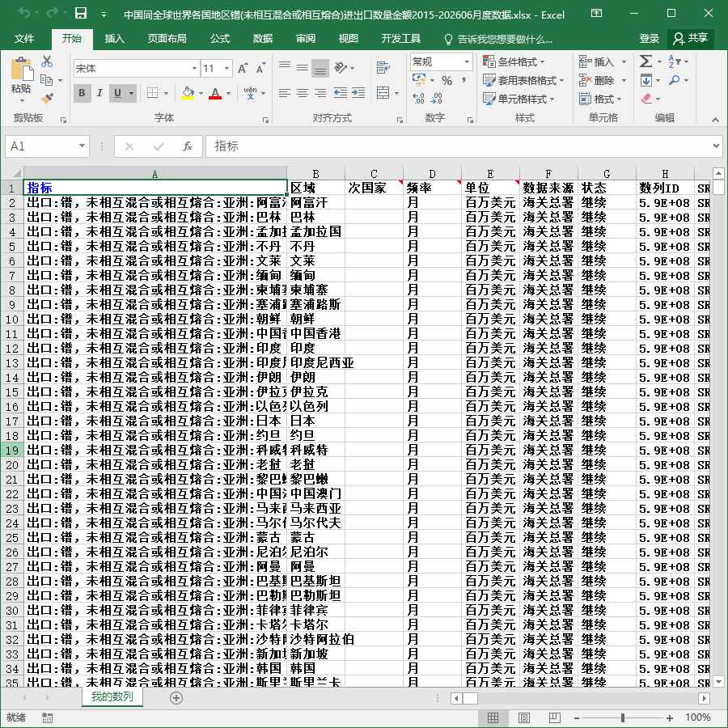Click the Wrap Text icon

pos(383,68)
